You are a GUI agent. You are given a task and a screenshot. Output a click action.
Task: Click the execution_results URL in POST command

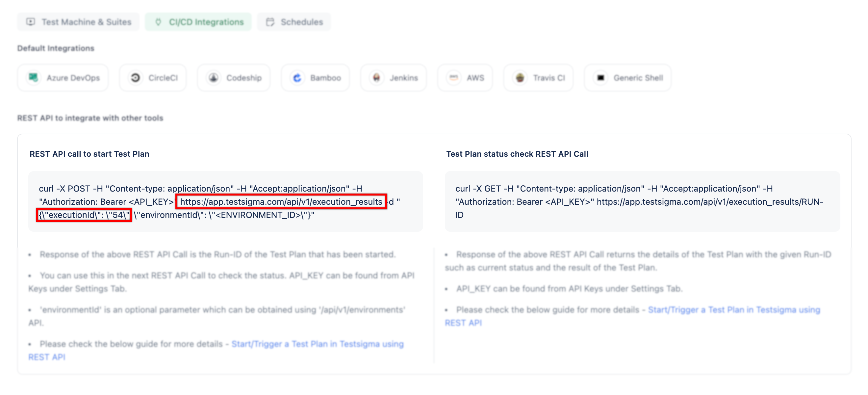click(281, 201)
